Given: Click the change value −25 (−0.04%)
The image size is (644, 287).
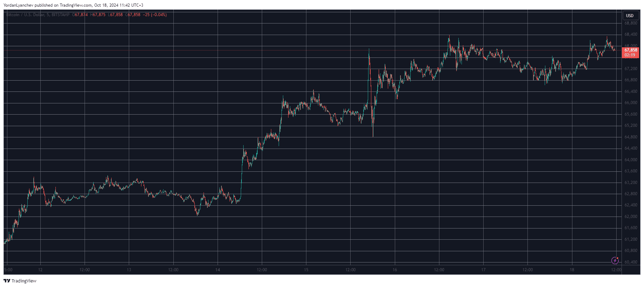Looking at the screenshot, I should (155, 15).
